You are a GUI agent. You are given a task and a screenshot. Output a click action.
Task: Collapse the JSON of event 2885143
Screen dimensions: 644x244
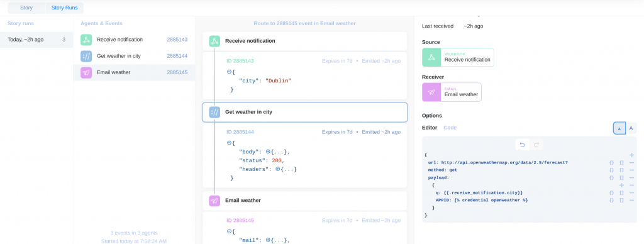tap(229, 72)
